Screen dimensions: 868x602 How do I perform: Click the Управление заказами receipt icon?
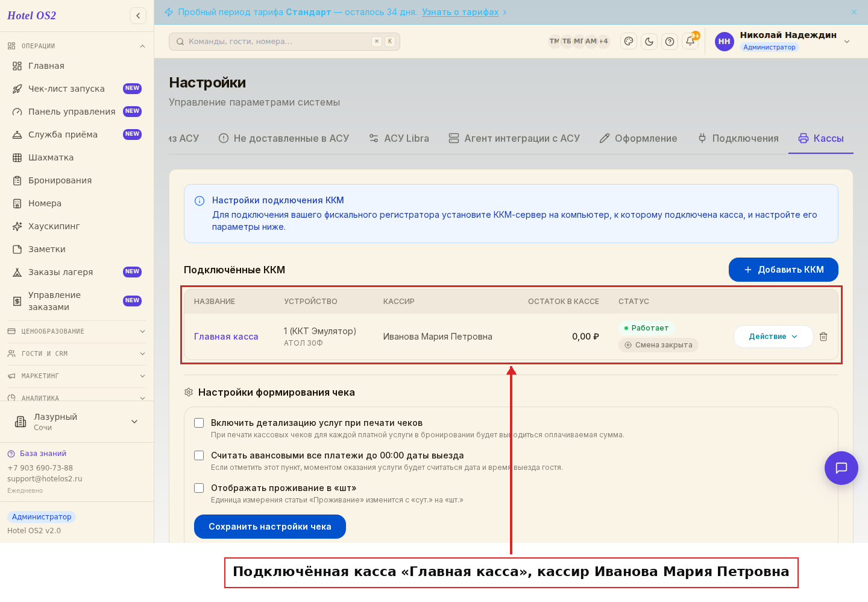coord(17,301)
